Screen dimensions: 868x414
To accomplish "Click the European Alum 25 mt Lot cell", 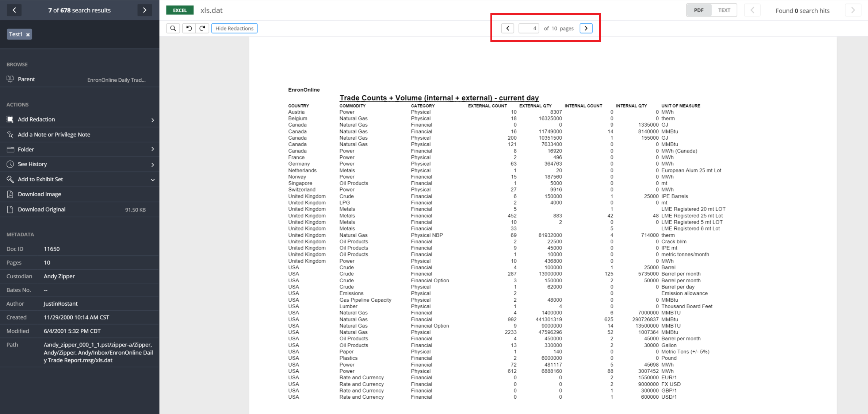I will (x=691, y=170).
